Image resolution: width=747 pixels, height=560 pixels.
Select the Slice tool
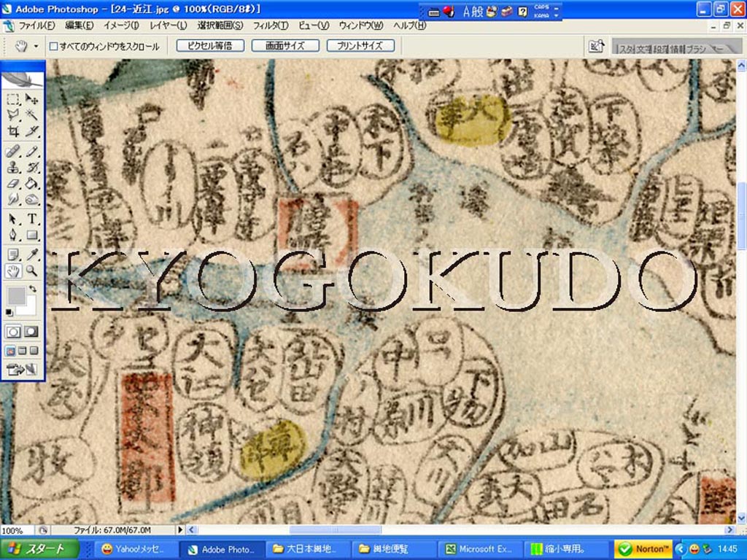point(31,131)
